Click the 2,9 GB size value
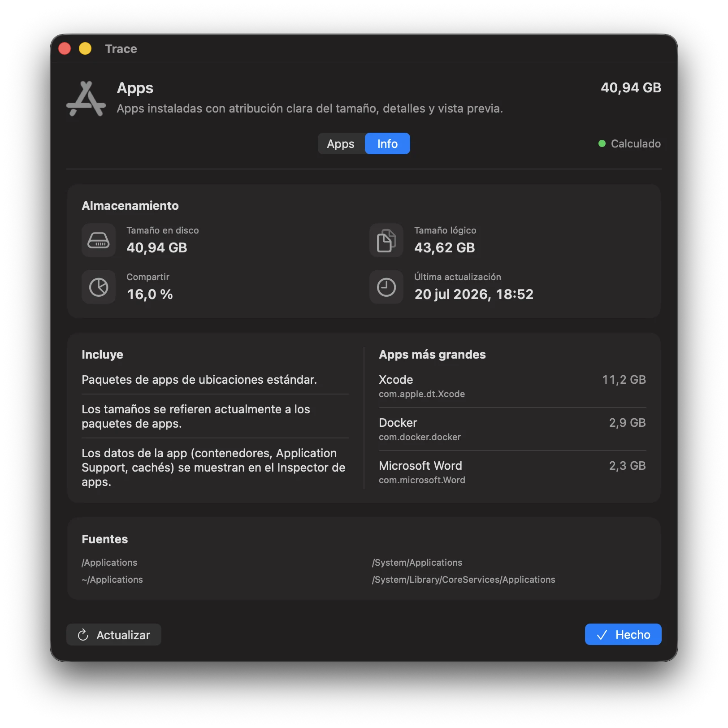The height and width of the screenshot is (728, 728). click(x=627, y=423)
